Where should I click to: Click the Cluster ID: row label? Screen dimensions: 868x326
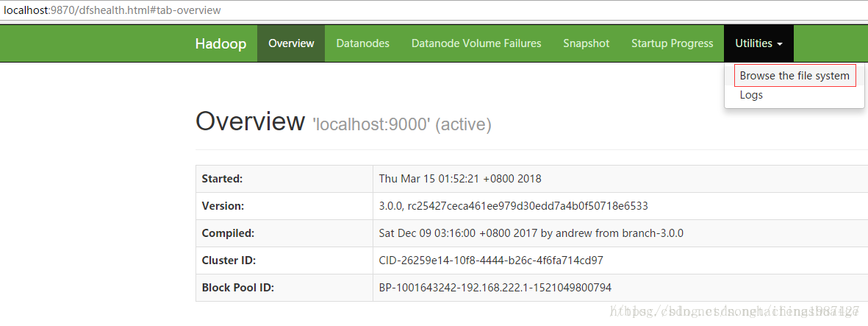(x=229, y=260)
